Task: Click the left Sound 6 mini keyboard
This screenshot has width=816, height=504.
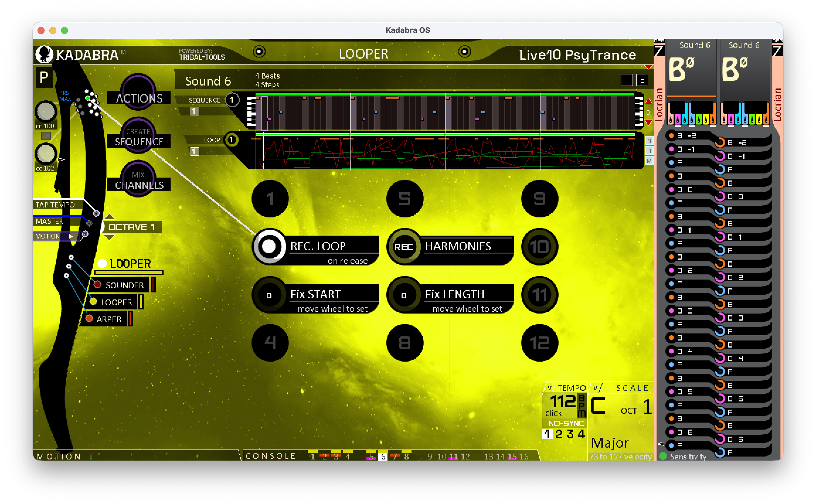Action: (691, 114)
